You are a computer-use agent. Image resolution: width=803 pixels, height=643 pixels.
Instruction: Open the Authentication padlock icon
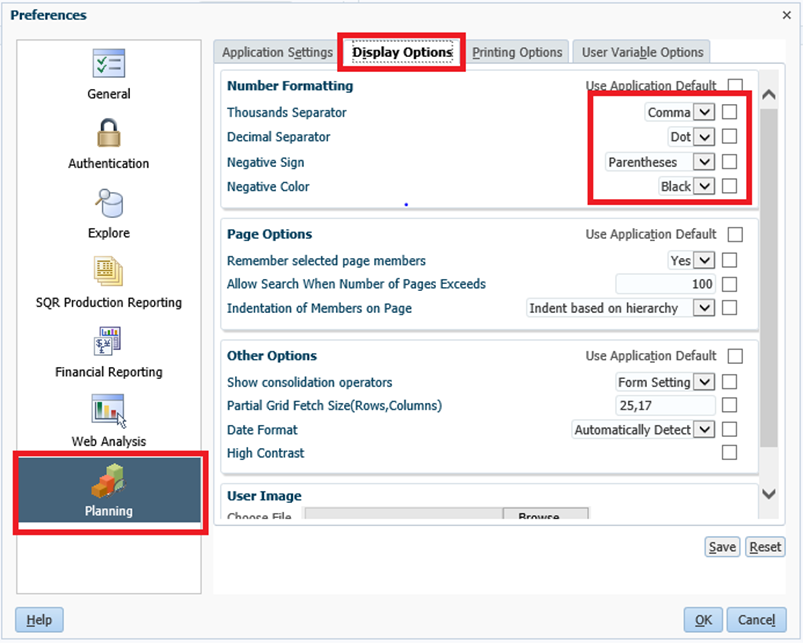[x=108, y=133]
